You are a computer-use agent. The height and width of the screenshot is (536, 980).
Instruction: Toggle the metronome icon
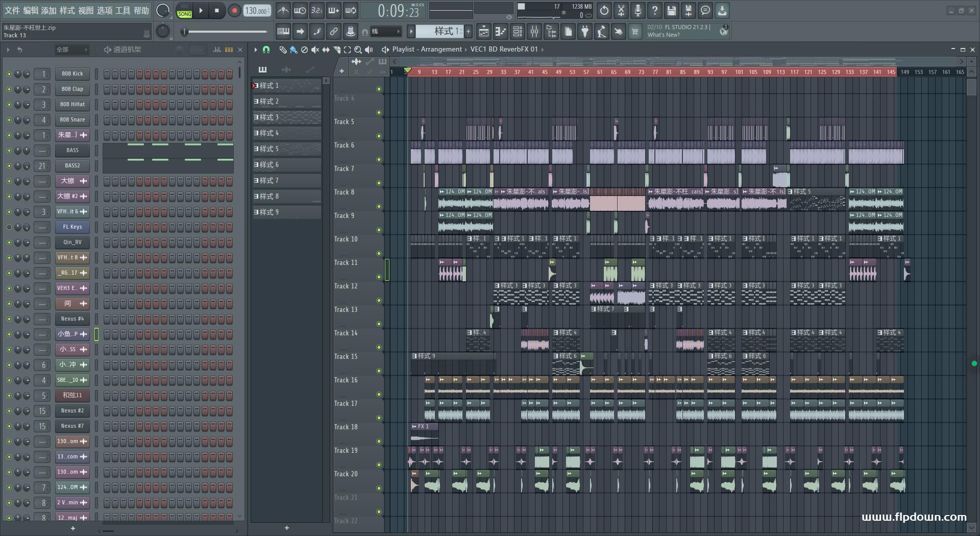coord(283,10)
